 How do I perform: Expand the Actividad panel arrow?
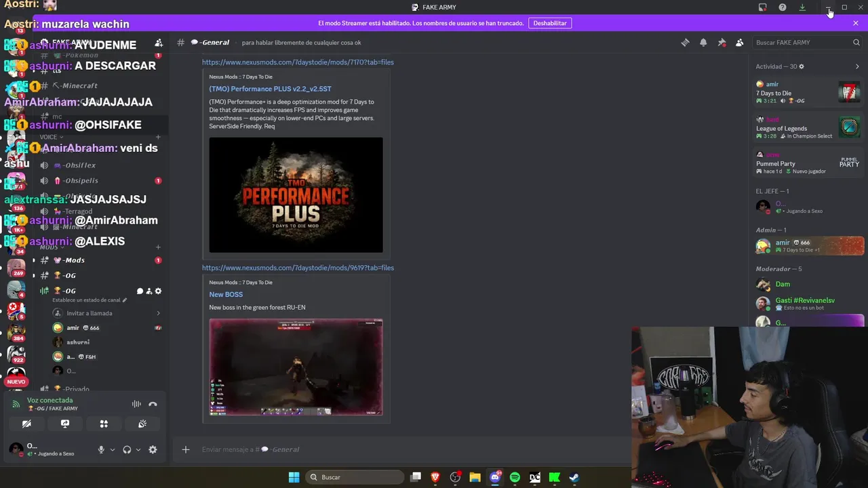pos(857,66)
